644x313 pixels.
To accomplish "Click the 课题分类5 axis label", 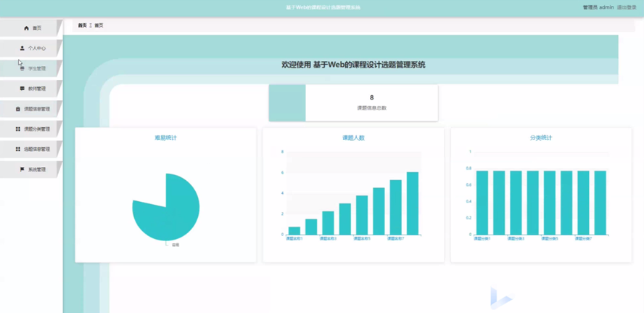I will [550, 238].
